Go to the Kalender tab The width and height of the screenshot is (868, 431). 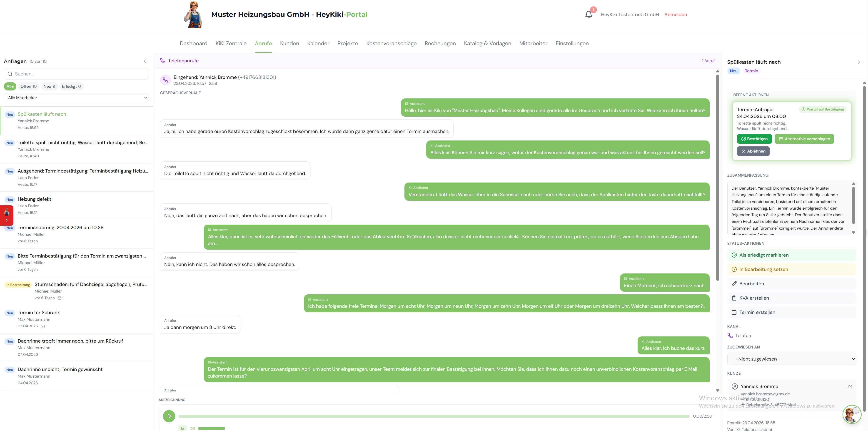tap(318, 43)
